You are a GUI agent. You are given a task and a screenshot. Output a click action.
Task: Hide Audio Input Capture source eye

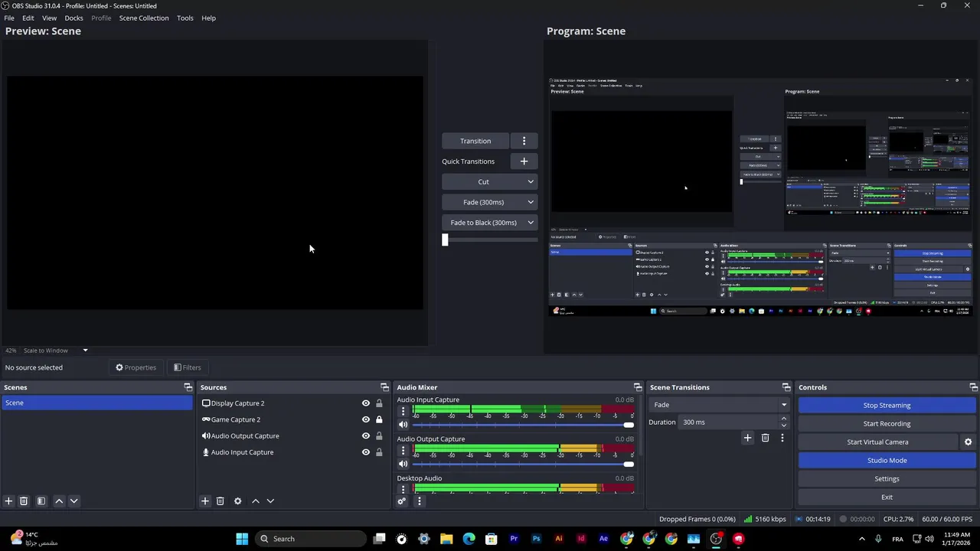[366, 452]
